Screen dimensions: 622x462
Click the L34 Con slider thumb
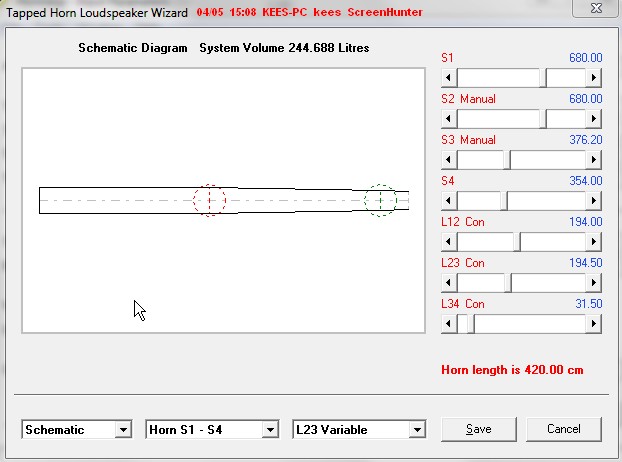pyautogui.click(x=471, y=324)
